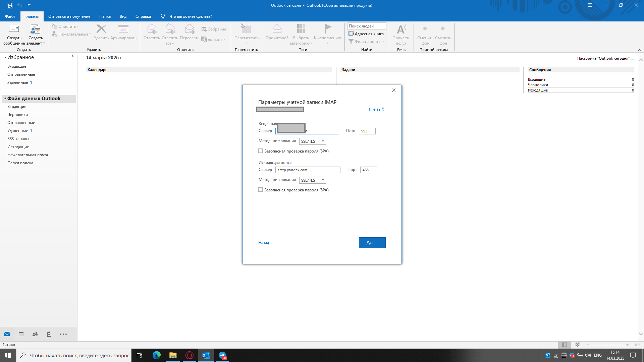Open Microsoft Edge from the taskbar
This screenshot has width=644, height=362.
[x=157, y=355]
